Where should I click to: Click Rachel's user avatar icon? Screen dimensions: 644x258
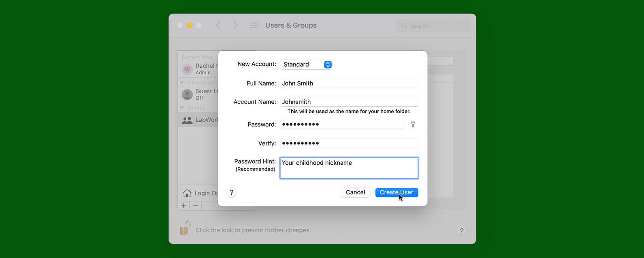pos(187,69)
